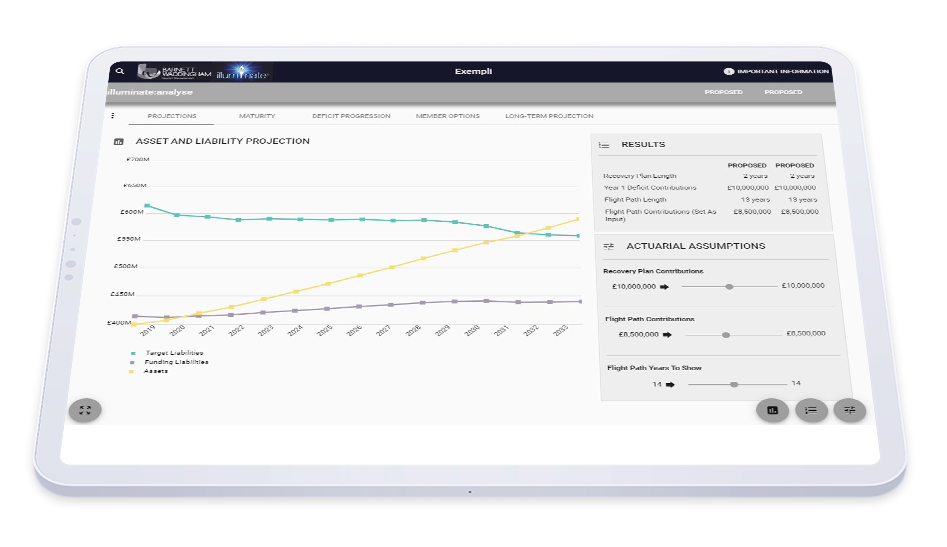The height and width of the screenshot is (547, 947).
Task: Click the Results list icon
Action: pyautogui.click(x=604, y=145)
